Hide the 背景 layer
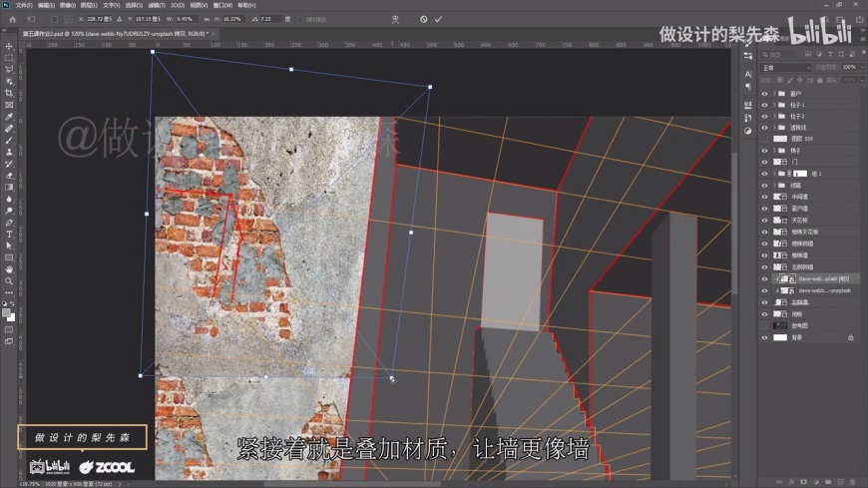Image resolution: width=868 pixels, height=488 pixels. click(764, 337)
